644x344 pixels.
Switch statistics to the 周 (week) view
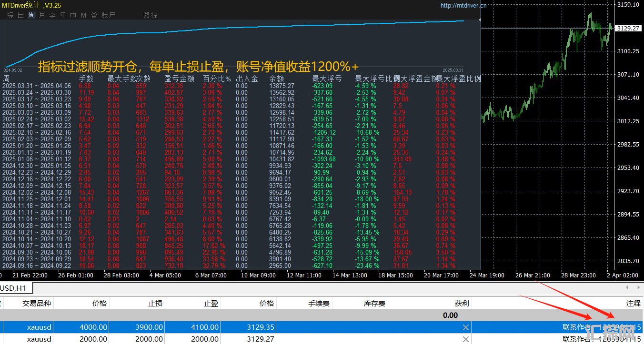point(31,15)
